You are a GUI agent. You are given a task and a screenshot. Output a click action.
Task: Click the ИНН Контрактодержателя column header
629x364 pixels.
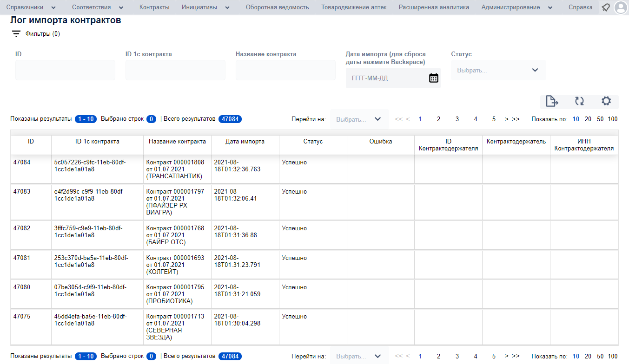click(x=584, y=145)
